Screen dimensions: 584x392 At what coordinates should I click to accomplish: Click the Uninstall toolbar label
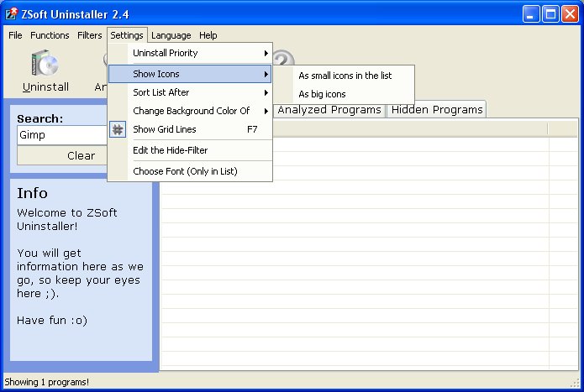[x=45, y=87]
